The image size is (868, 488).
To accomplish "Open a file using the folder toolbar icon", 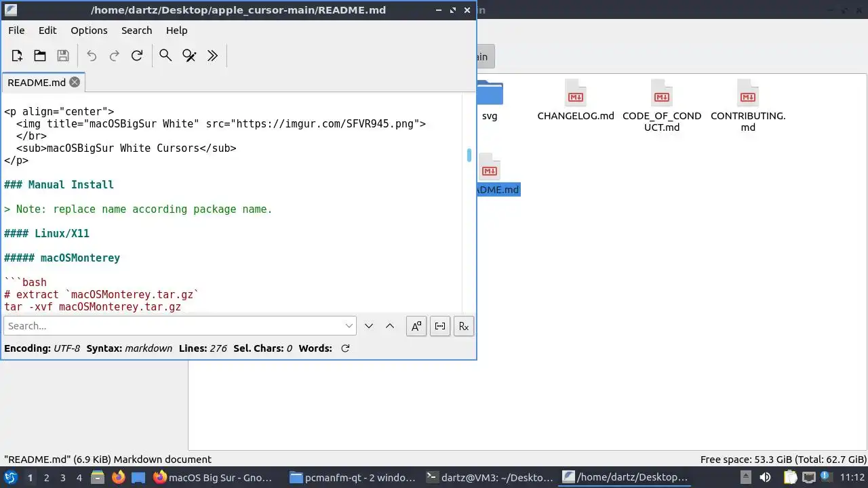I will coord(40,56).
